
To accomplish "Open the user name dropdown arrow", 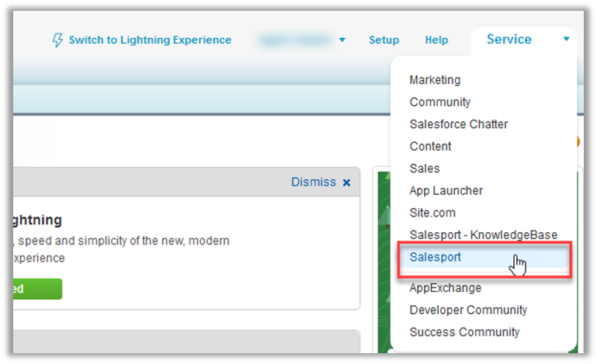I will click(x=342, y=40).
